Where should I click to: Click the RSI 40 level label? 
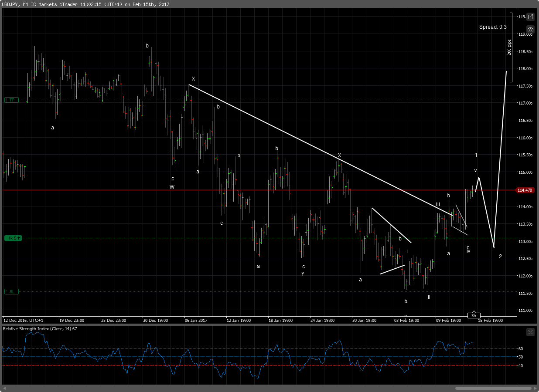pyautogui.click(x=521, y=366)
